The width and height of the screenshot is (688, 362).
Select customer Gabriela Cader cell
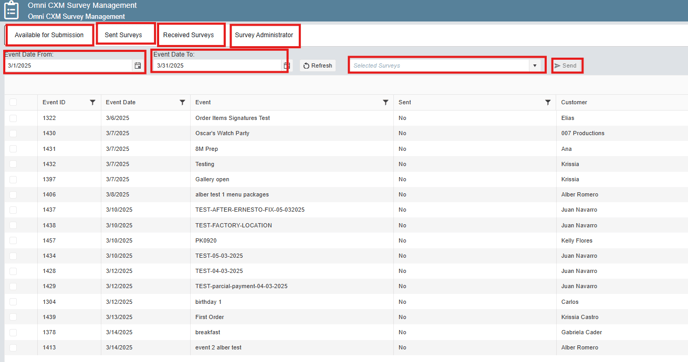pyautogui.click(x=581, y=332)
